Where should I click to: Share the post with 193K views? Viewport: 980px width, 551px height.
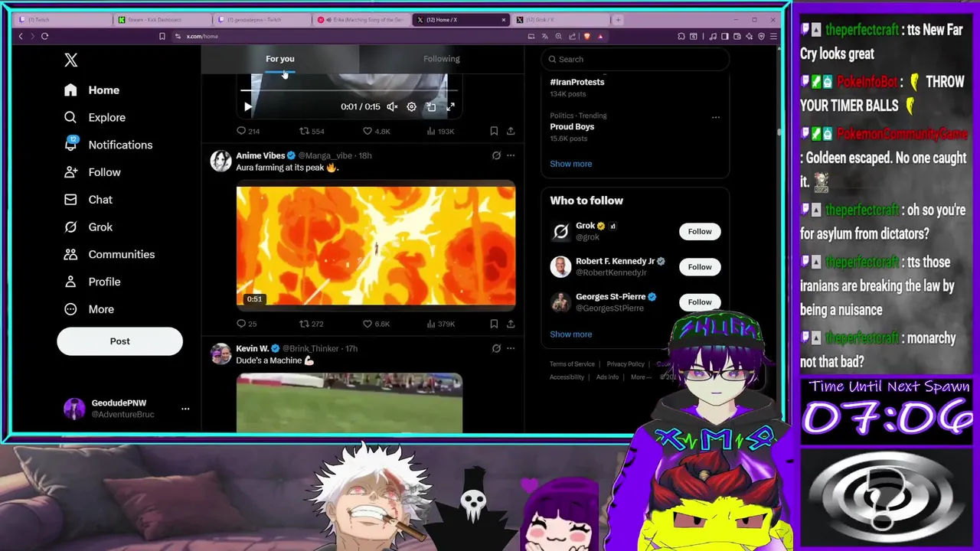pos(511,131)
